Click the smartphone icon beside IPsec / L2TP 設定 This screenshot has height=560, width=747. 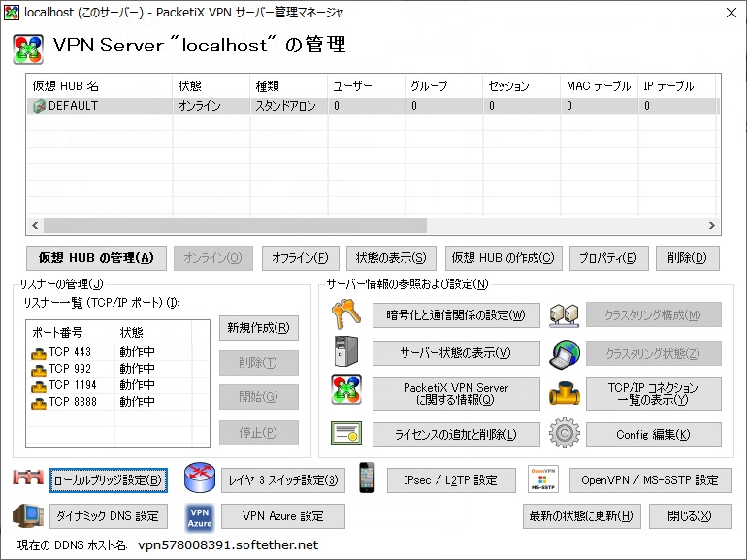367,479
